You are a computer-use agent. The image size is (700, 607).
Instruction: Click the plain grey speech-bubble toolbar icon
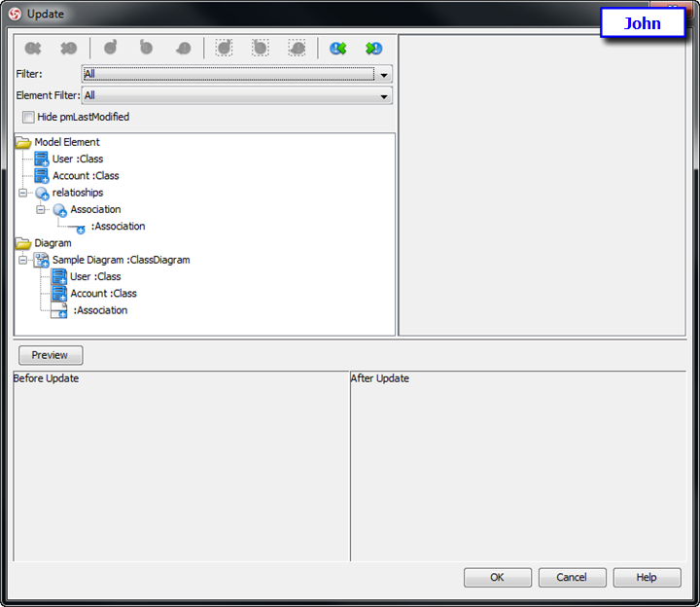point(183,49)
